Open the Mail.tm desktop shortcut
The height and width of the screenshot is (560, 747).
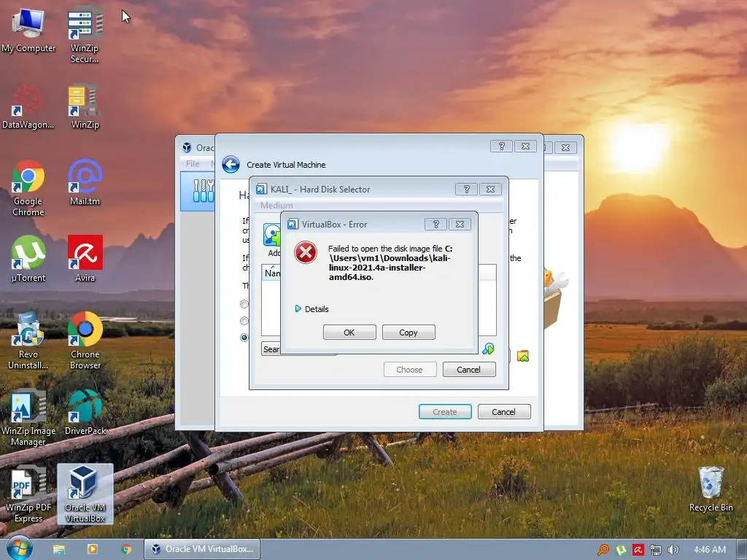point(85,183)
